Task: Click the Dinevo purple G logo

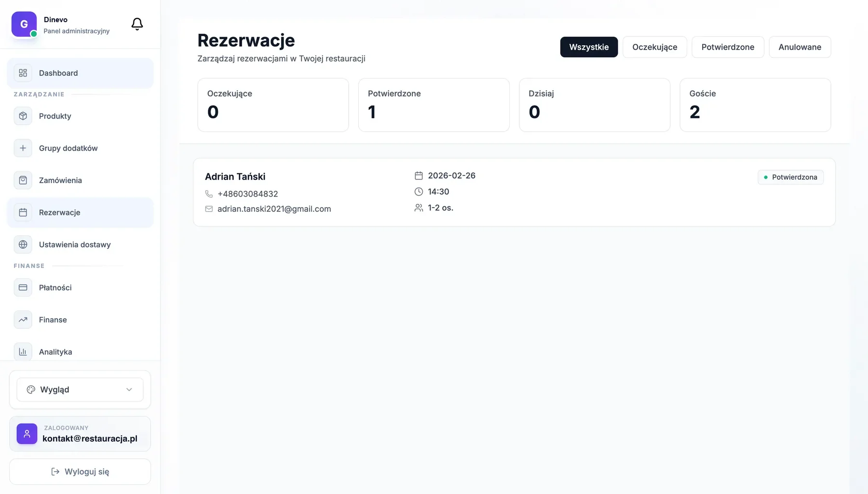Action: click(x=24, y=24)
